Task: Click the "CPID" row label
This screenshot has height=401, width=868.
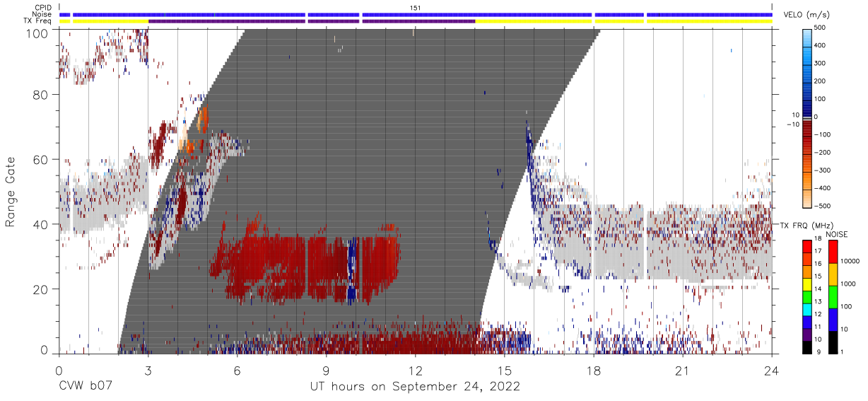Action: tap(44, 8)
